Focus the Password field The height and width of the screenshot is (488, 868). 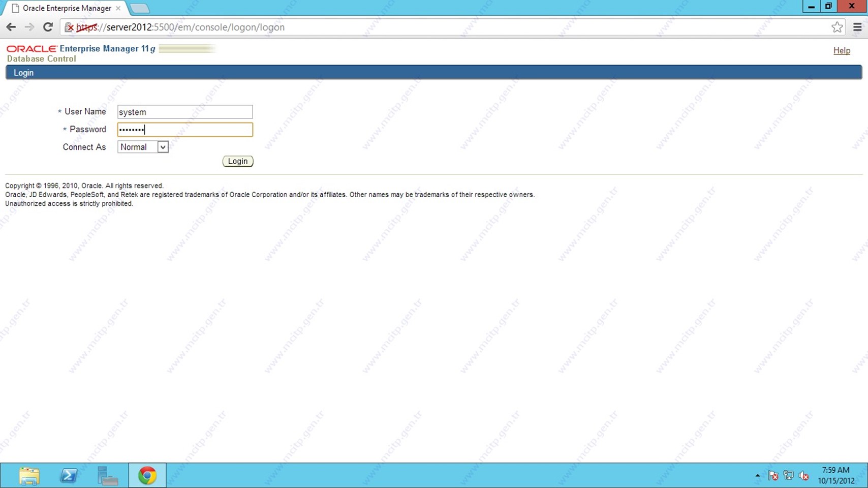[185, 130]
